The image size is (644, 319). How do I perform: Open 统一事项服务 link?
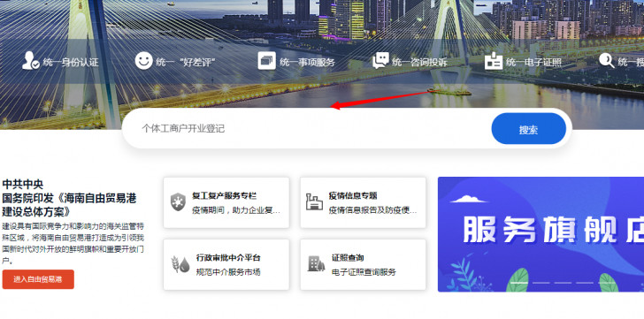click(x=307, y=63)
